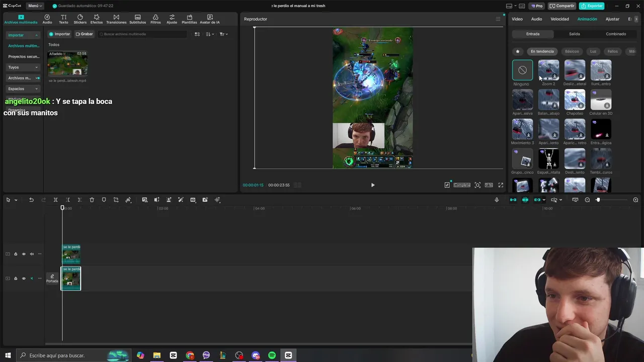Open the Stickers panel
The image size is (644, 362).
80,19
